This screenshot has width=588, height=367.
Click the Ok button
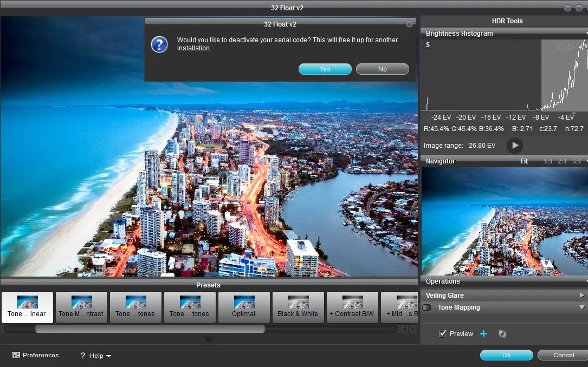click(x=507, y=355)
